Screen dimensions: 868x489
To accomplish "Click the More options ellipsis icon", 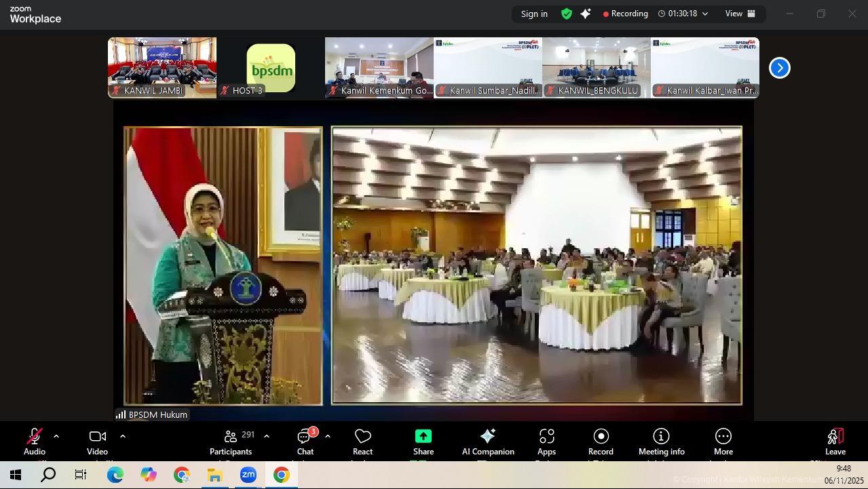I will [x=723, y=436].
